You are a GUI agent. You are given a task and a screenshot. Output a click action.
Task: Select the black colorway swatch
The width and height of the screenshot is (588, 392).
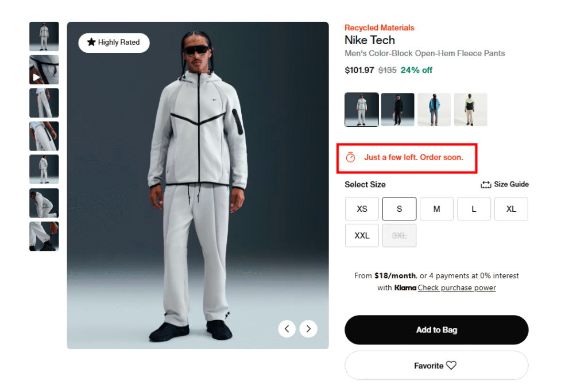tap(397, 110)
